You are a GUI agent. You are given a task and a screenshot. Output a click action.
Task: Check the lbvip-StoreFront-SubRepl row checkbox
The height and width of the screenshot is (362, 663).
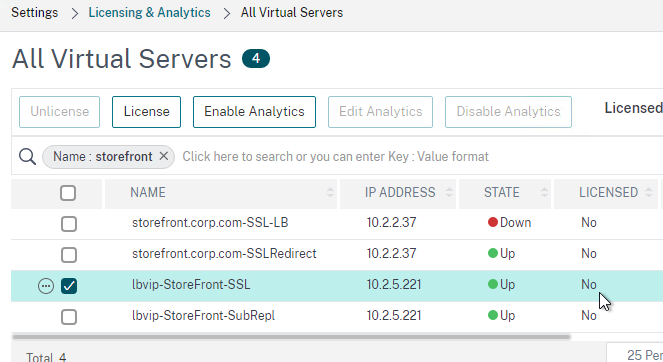[69, 317]
